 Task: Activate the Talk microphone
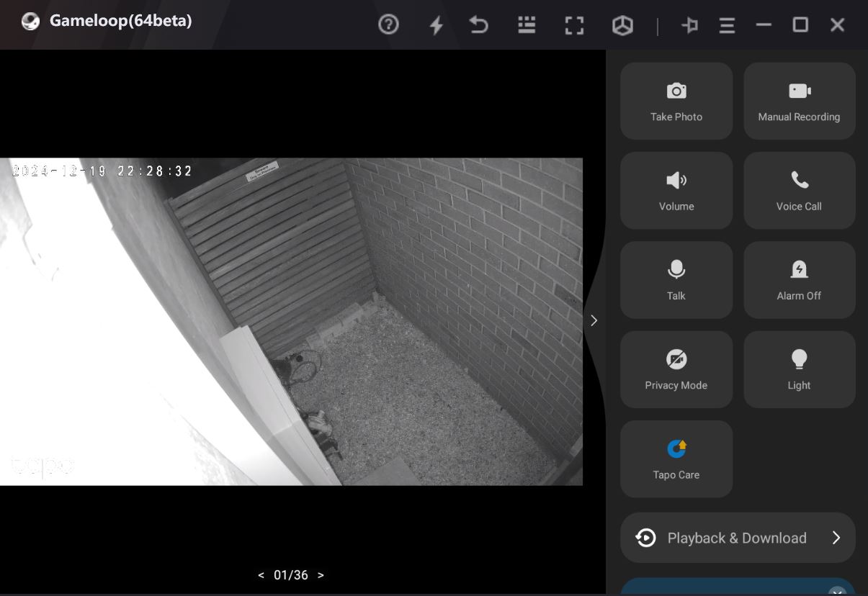[676, 280]
